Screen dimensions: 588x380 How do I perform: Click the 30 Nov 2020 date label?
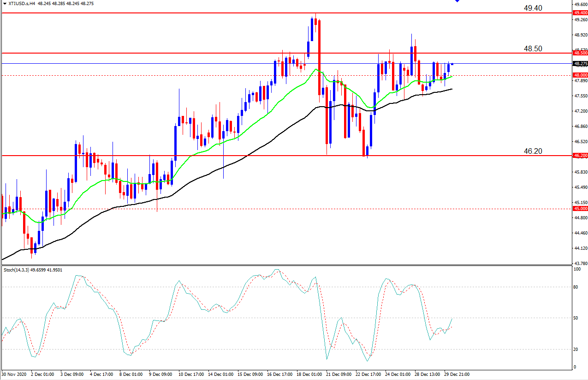click(14, 374)
